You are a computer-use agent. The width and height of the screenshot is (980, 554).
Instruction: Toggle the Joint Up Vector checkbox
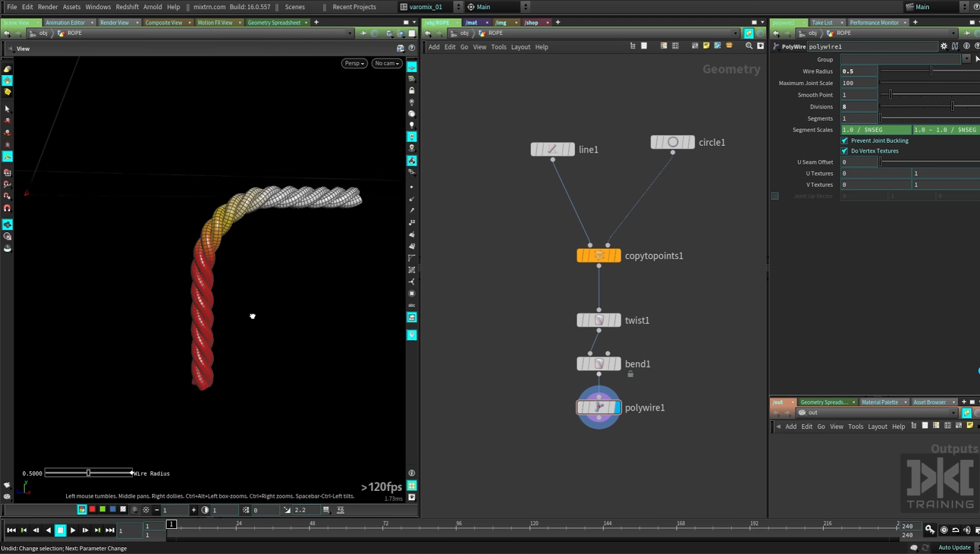pyautogui.click(x=775, y=196)
